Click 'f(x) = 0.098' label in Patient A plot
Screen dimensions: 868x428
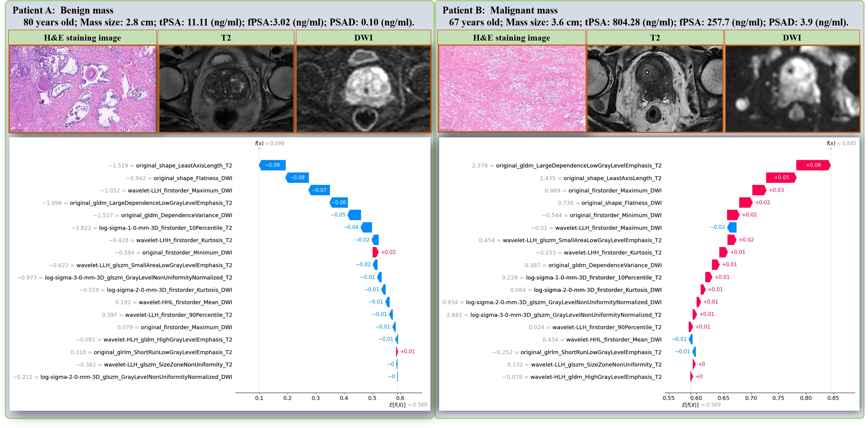pos(270,143)
